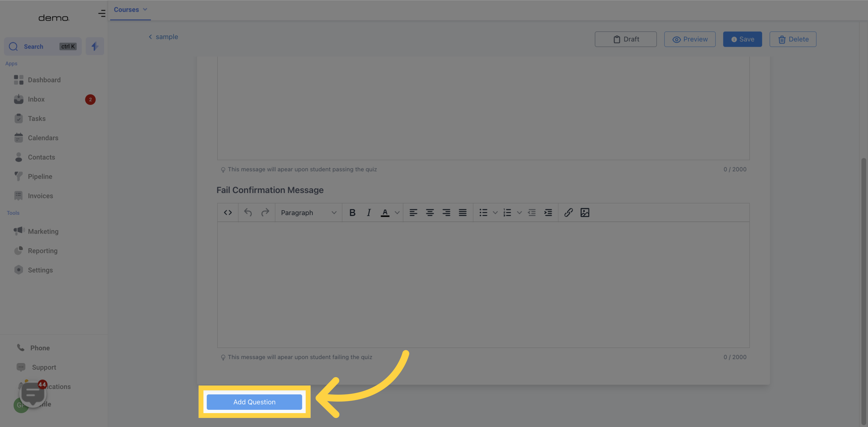The height and width of the screenshot is (427, 868).
Task: Expand the text color picker dropdown
Action: click(398, 213)
